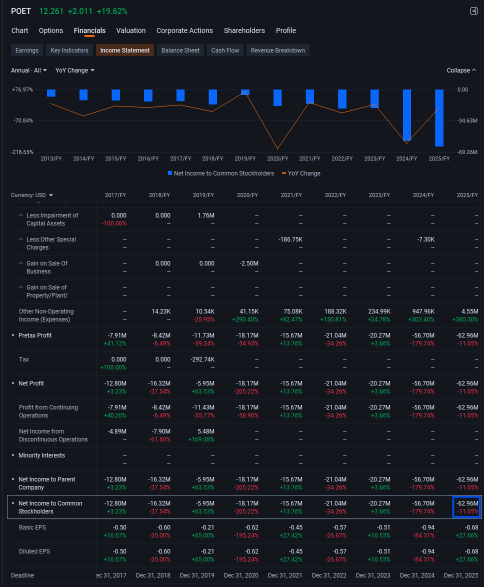The height and width of the screenshot is (587, 484).
Task: Click the Dec 31, 2025 deadline cell
Action: [x=461, y=575]
